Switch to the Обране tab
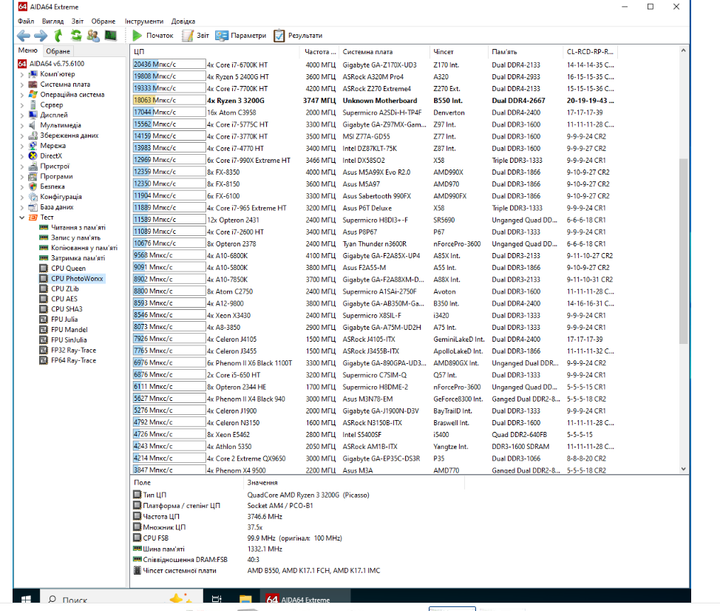720x611 pixels. pos(58,51)
